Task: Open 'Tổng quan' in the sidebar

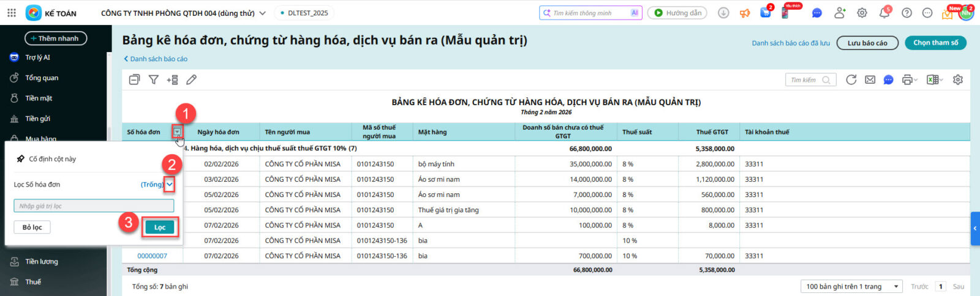Action: pyautogui.click(x=42, y=78)
